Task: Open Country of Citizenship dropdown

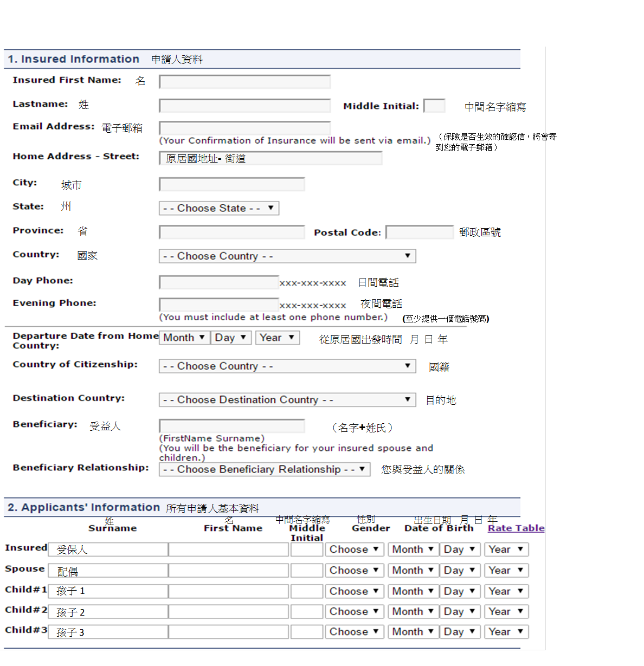Action: coord(287,366)
